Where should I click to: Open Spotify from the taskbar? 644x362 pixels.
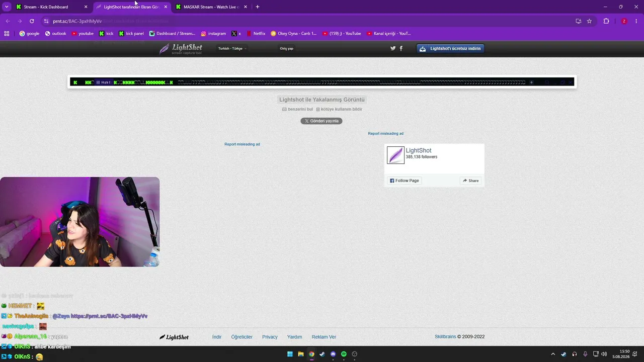pos(344,354)
